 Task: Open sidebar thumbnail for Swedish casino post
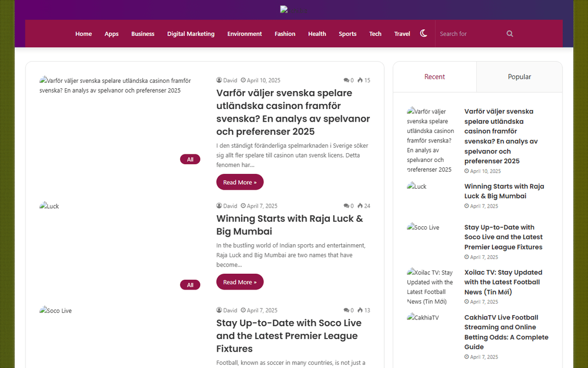click(431, 140)
